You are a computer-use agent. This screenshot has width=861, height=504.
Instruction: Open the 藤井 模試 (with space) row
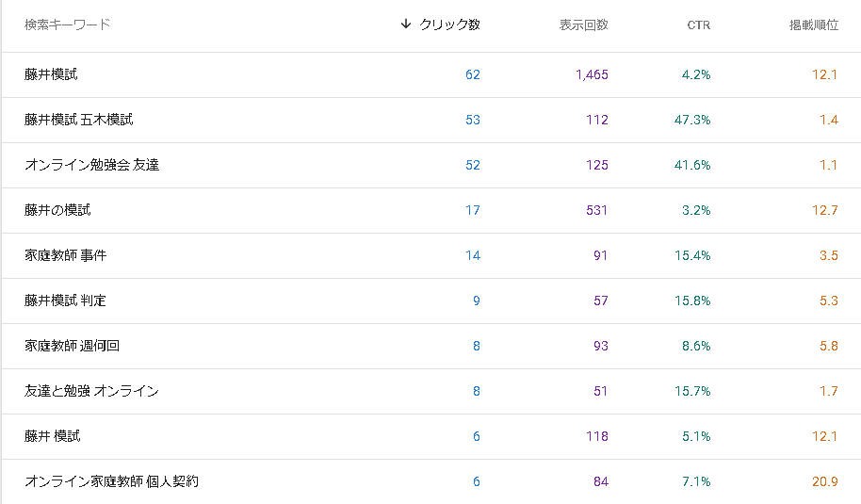(431, 436)
